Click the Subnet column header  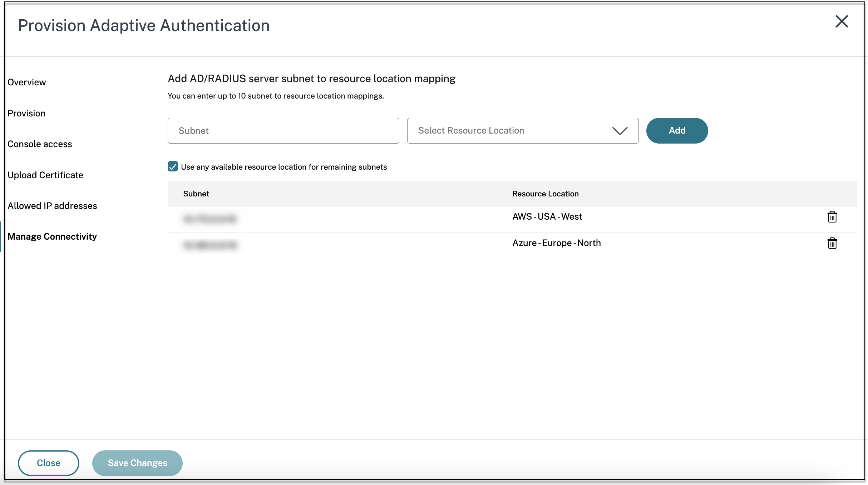196,194
